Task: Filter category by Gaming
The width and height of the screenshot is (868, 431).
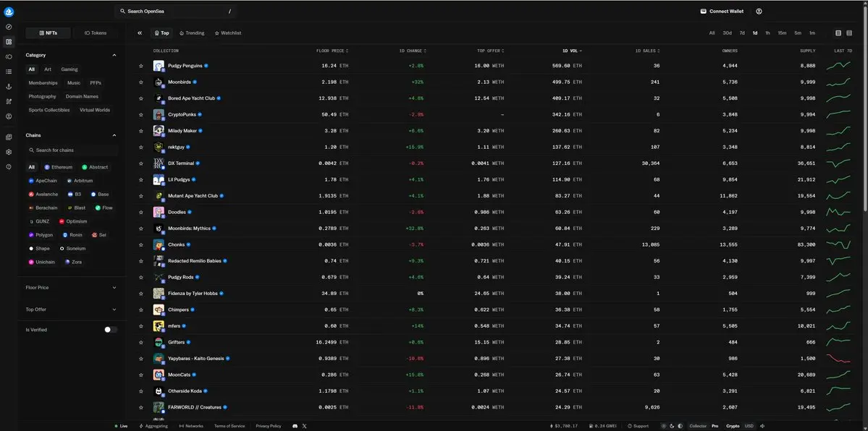Action: click(x=69, y=69)
